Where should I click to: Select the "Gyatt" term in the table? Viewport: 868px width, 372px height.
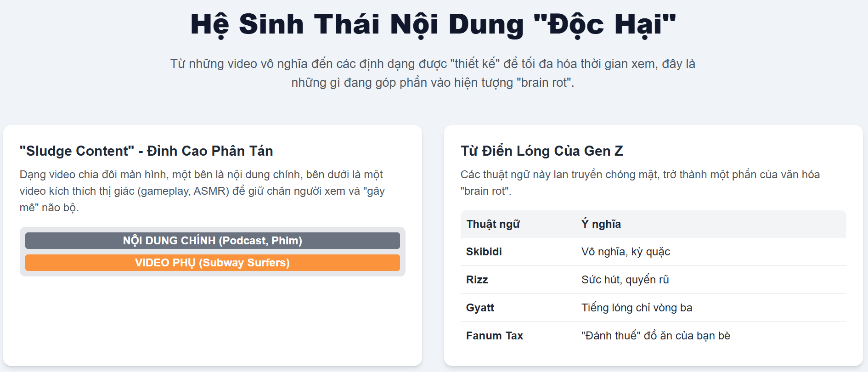tap(480, 308)
